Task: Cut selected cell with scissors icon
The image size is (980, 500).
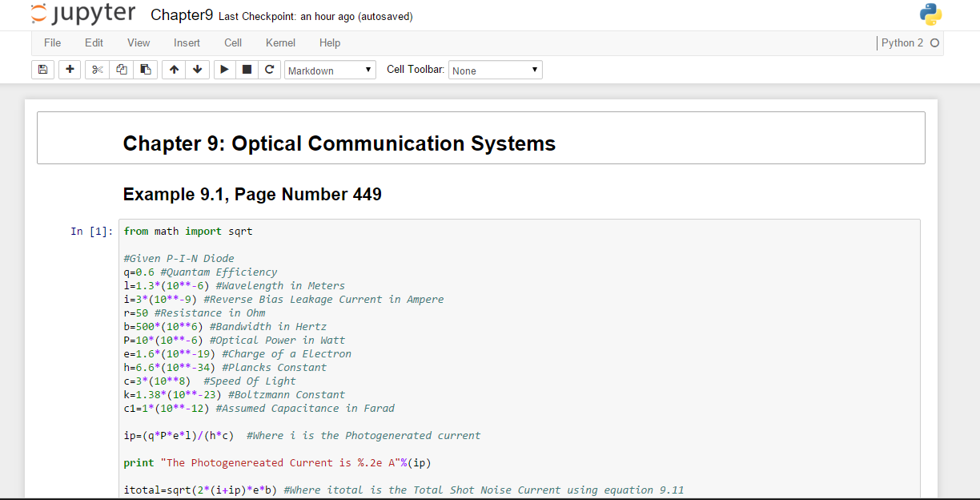Action: pos(98,70)
